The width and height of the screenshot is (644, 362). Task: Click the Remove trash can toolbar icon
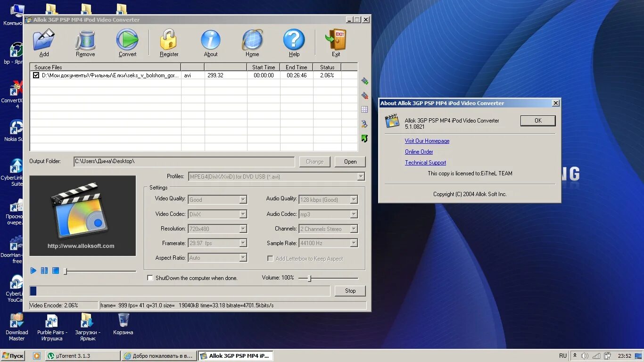click(x=85, y=43)
